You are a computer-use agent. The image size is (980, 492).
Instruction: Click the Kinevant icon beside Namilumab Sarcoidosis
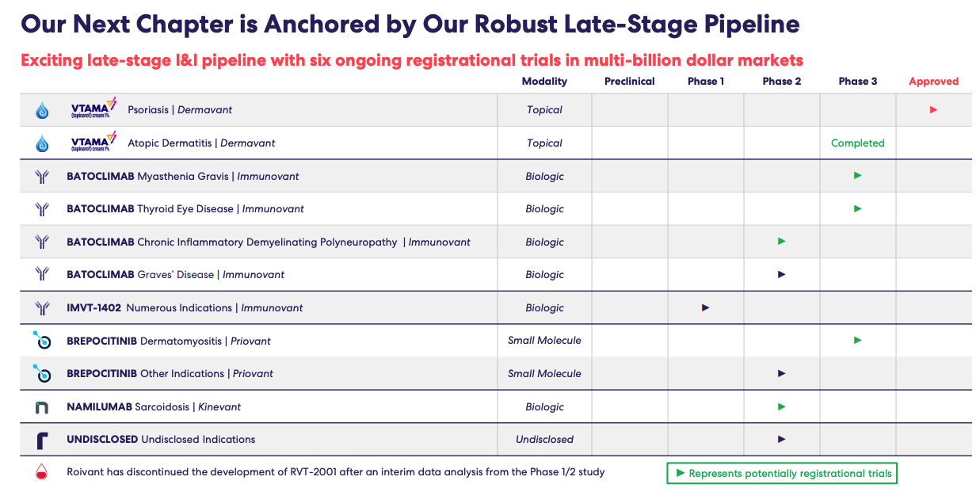click(42, 407)
